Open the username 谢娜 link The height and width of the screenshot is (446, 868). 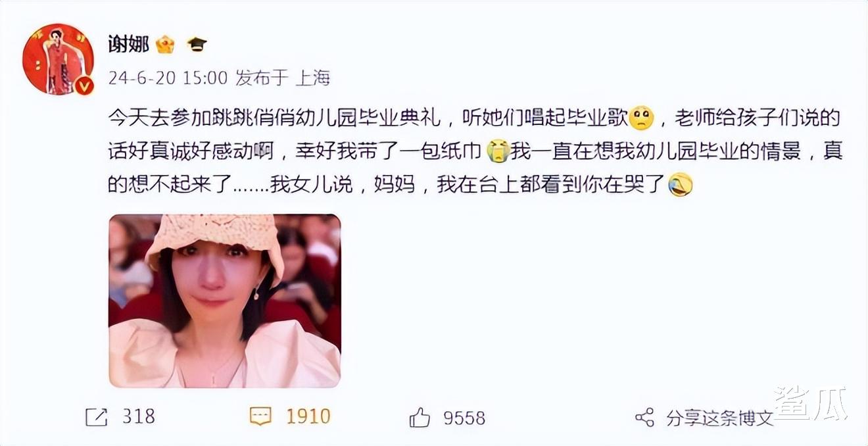click(128, 44)
